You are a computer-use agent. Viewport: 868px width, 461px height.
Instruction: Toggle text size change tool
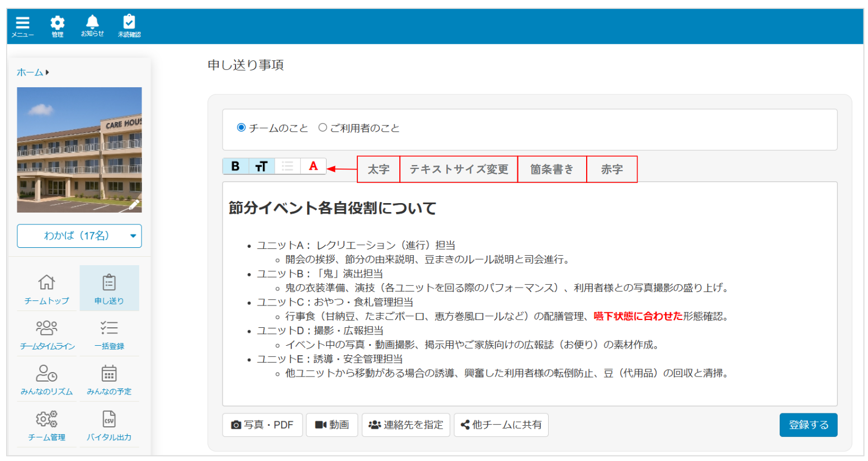click(x=261, y=166)
